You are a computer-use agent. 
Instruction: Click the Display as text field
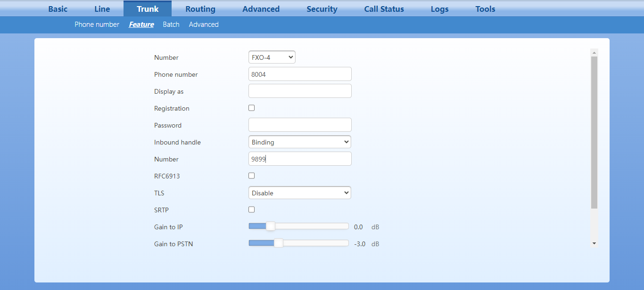point(300,91)
